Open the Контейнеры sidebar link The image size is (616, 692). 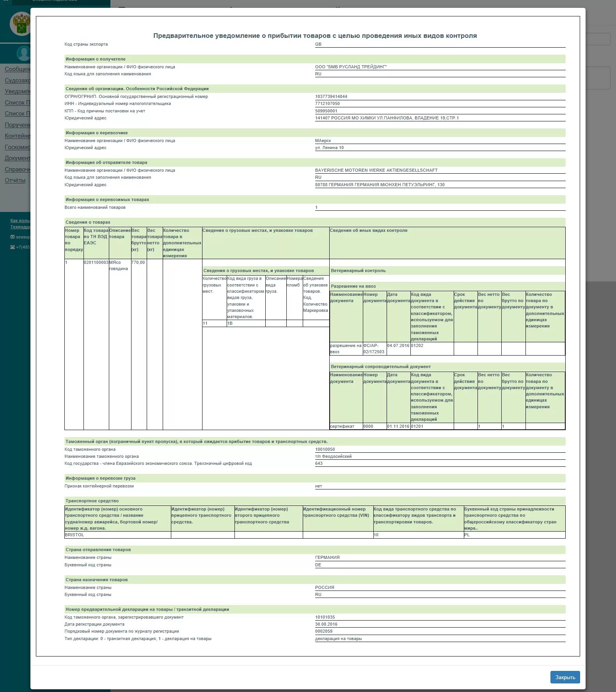pos(17,136)
